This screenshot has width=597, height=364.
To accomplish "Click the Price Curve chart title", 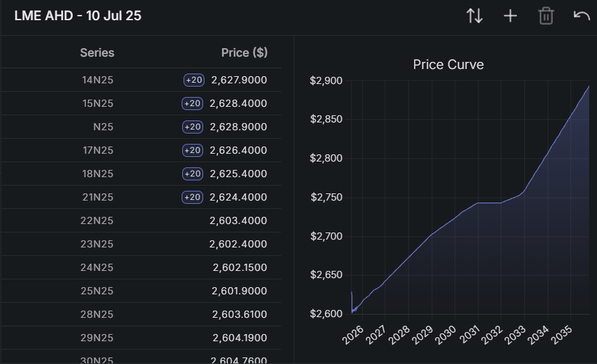I will [x=449, y=64].
